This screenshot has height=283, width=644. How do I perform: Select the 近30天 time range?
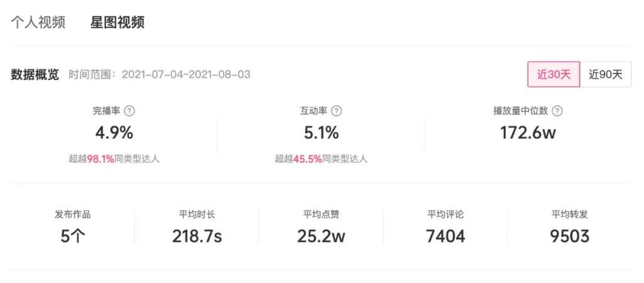554,74
